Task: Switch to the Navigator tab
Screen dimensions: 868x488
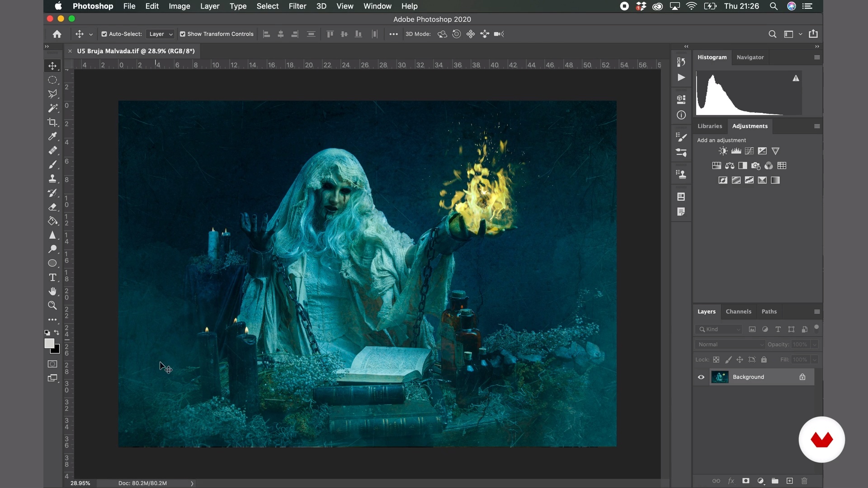Action: [x=750, y=57]
